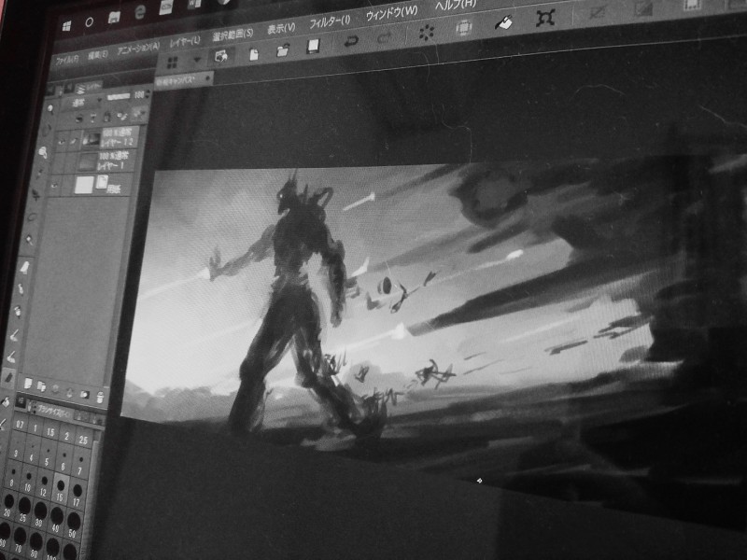Choose brush size 5
Image resolution: width=747 pixels, height=560 pixels.
pyautogui.click(x=47, y=456)
